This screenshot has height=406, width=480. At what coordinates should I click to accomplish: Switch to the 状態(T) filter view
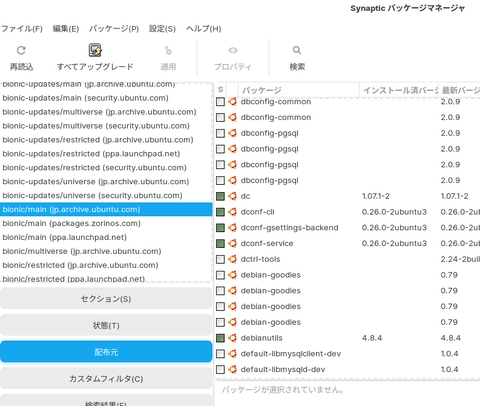point(106,325)
